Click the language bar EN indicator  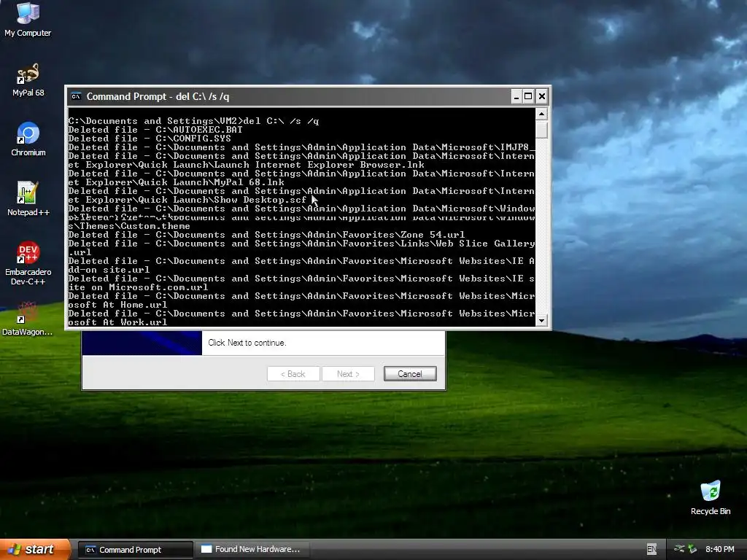point(651,549)
